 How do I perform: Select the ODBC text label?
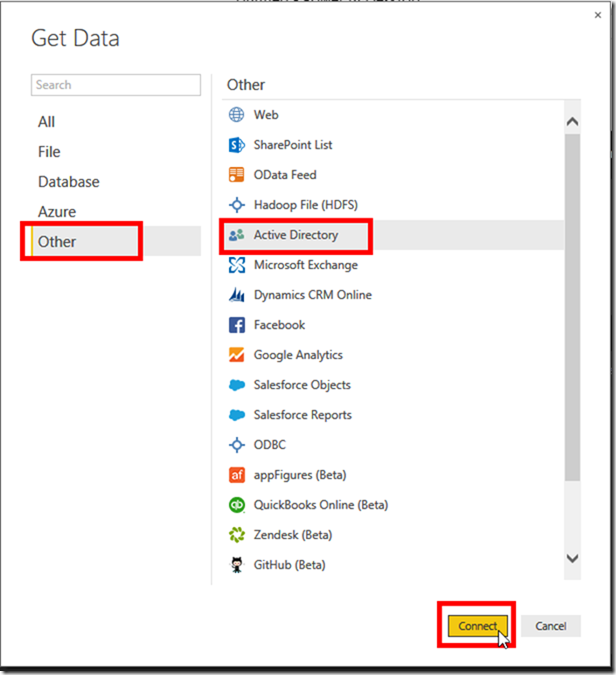tap(270, 445)
